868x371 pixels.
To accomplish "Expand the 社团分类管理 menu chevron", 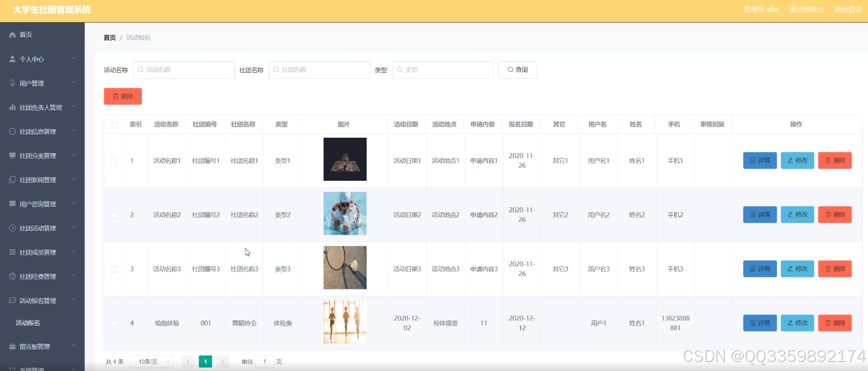I will [x=74, y=155].
